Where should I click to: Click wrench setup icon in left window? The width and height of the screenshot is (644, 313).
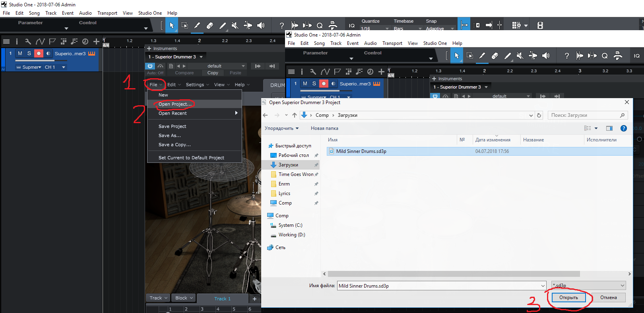28,41
